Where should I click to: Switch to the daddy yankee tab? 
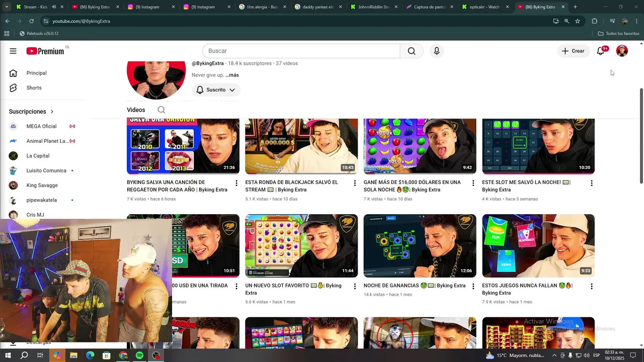tap(317, 7)
